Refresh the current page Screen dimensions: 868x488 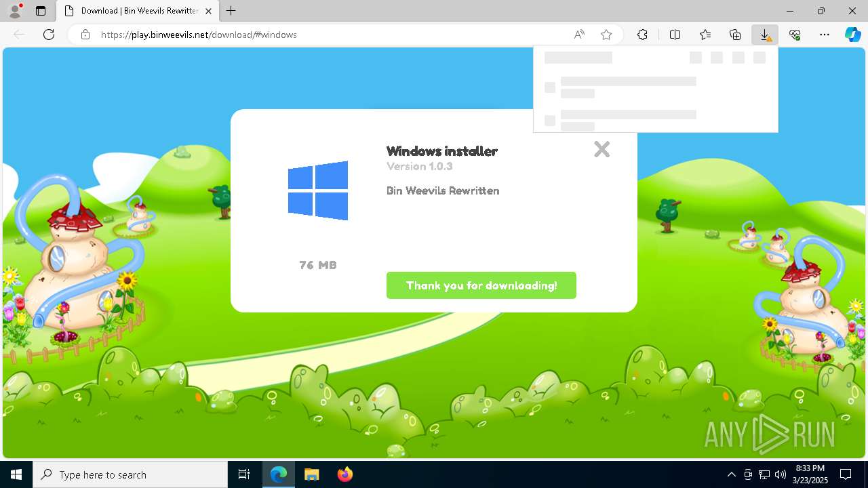point(49,35)
